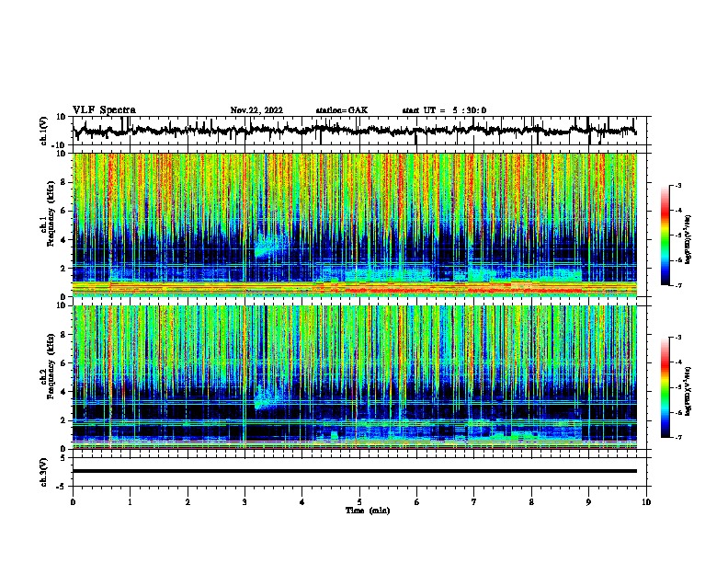The width and height of the screenshot is (728, 563).
Task: Click the "5" tick on the Time axis
Action: tap(359, 501)
